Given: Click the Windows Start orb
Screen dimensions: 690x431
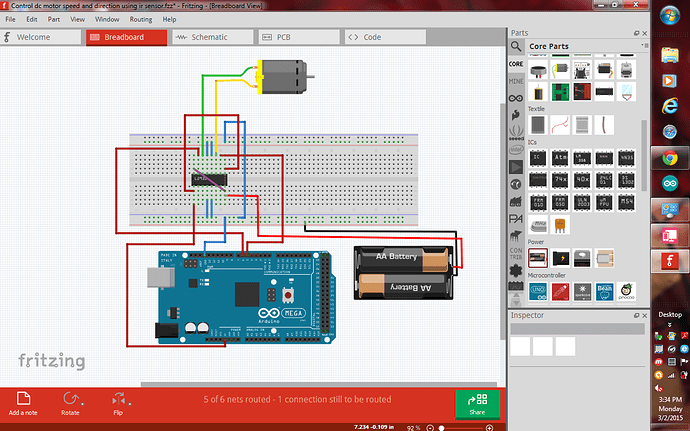Looking at the screenshot, I should [670, 16].
